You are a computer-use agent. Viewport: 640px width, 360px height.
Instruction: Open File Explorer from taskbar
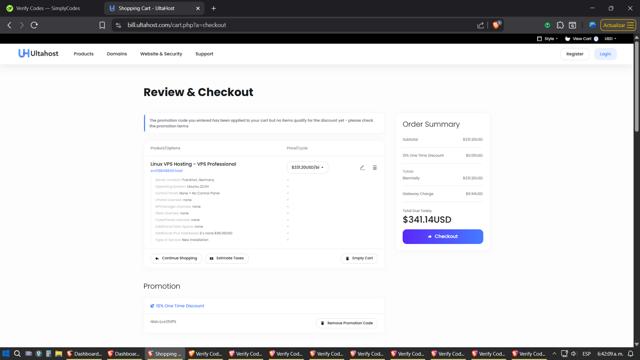click(x=59, y=354)
